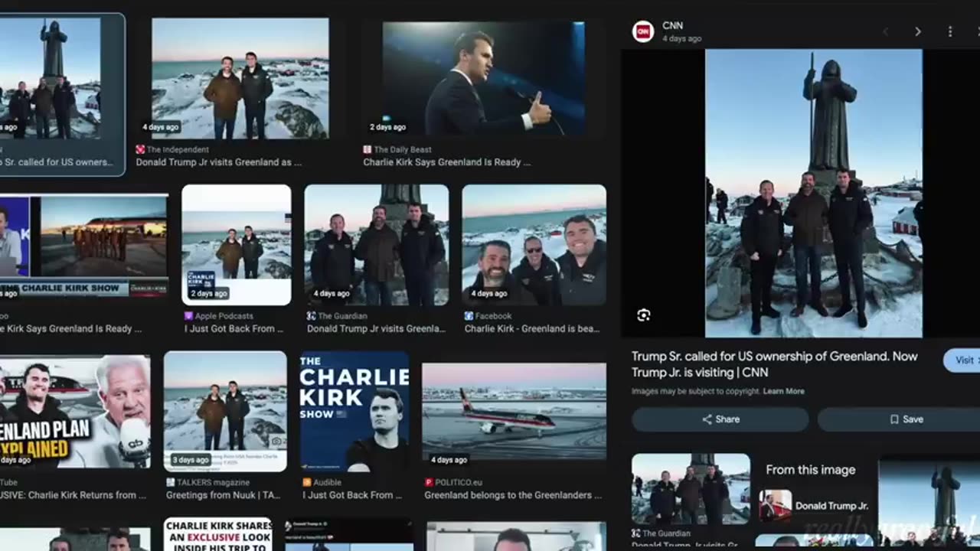Open The Guardian three men thumbnail
Viewport: 980px width, 551px height.
(376, 245)
